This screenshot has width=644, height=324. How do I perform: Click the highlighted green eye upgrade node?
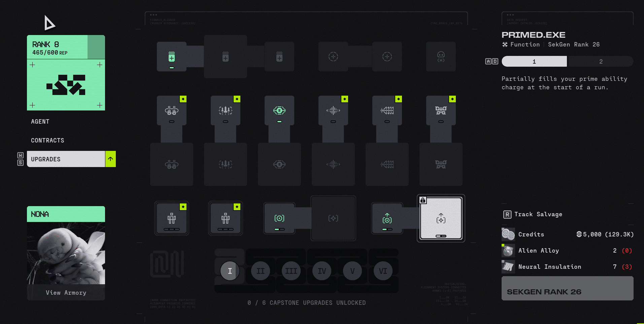pyautogui.click(x=279, y=110)
